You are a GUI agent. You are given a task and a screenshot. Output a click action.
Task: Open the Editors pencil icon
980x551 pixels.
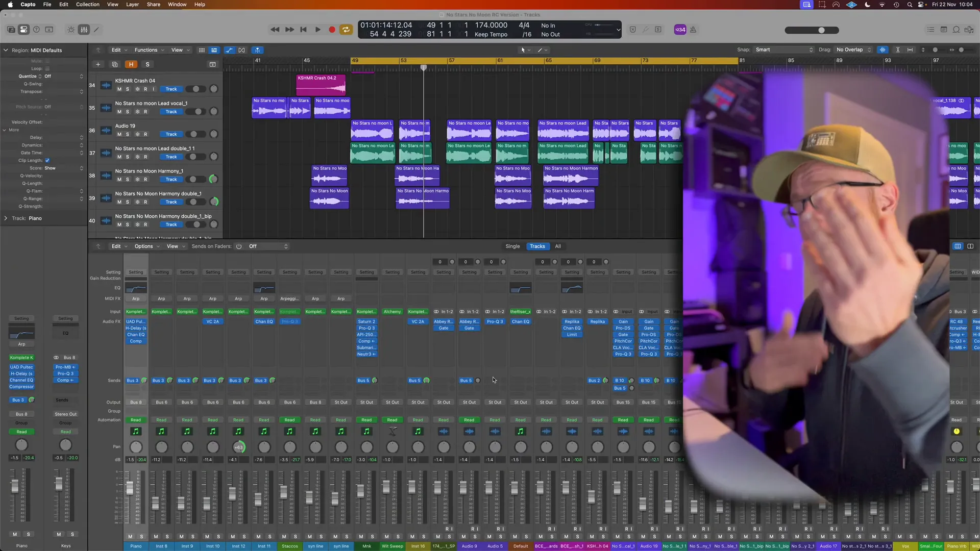pyautogui.click(x=96, y=30)
